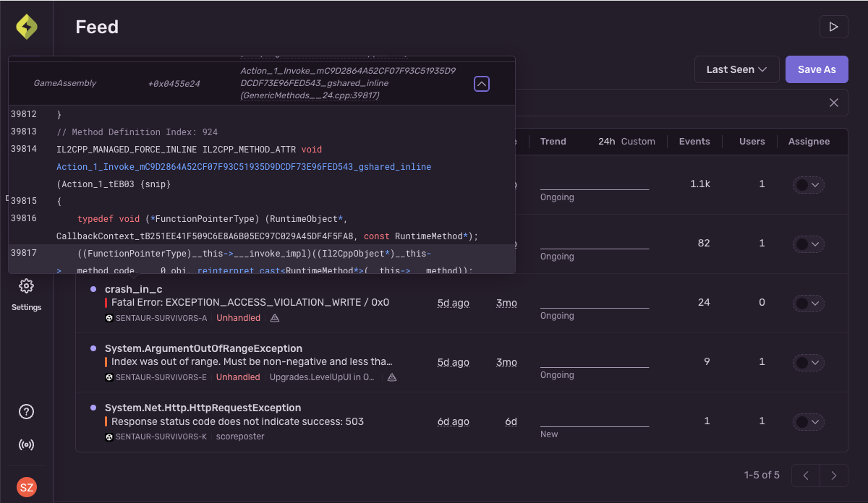The image size is (868, 503).
Task: Click the trend sparkline for crash_in_c
Action: click(595, 304)
